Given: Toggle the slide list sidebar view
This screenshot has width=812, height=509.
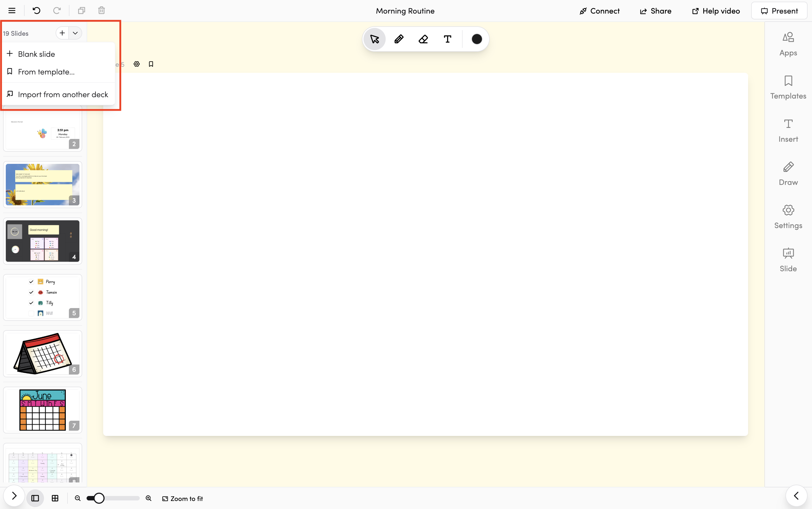Looking at the screenshot, I should click(x=35, y=498).
